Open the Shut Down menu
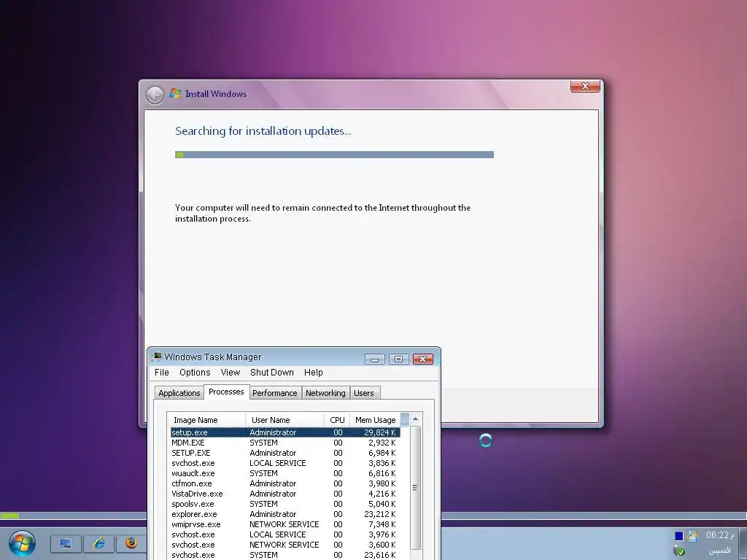The width and height of the screenshot is (747, 560). (x=272, y=373)
